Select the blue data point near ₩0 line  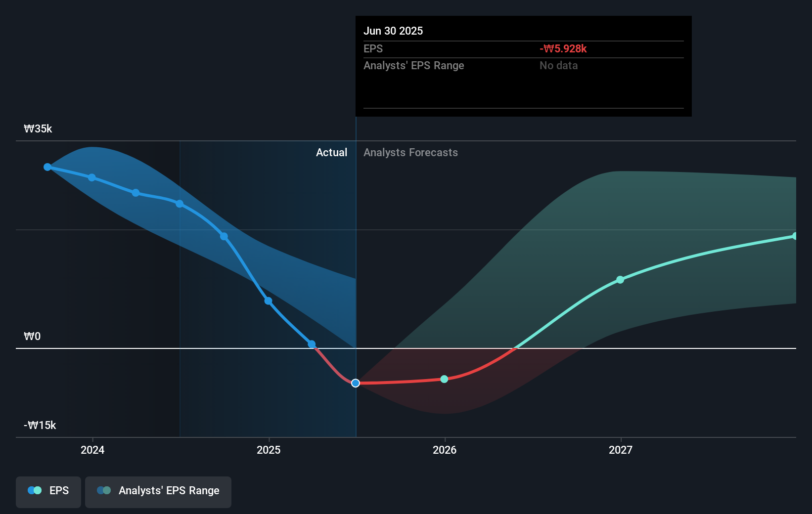pos(312,344)
